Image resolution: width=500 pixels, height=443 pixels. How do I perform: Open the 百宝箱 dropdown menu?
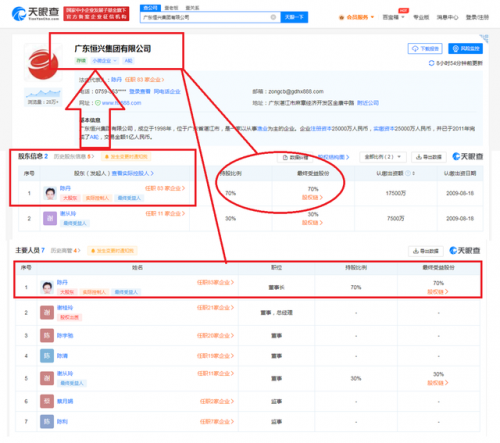(x=393, y=17)
